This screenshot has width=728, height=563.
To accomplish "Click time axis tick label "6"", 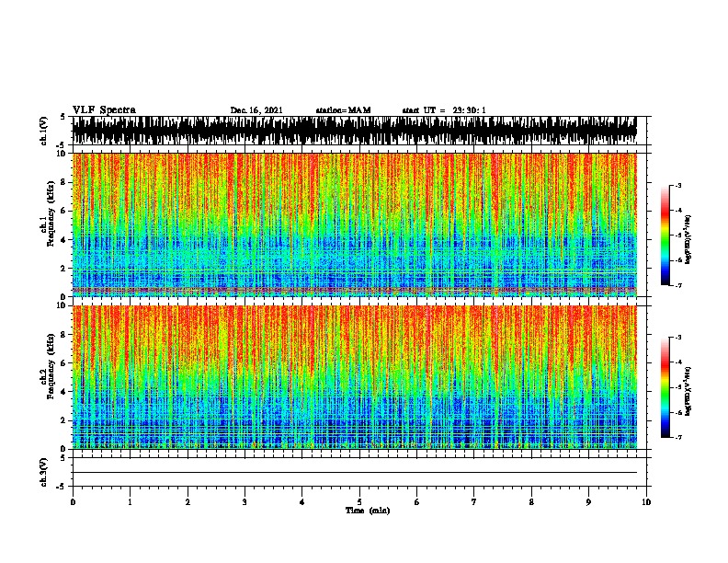I will click(x=416, y=502).
